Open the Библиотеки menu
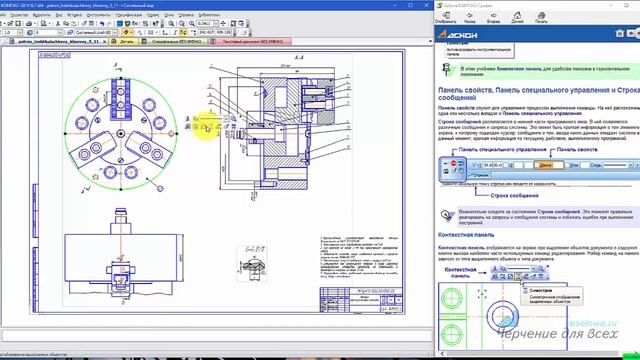640x360 pixels. 209,15
